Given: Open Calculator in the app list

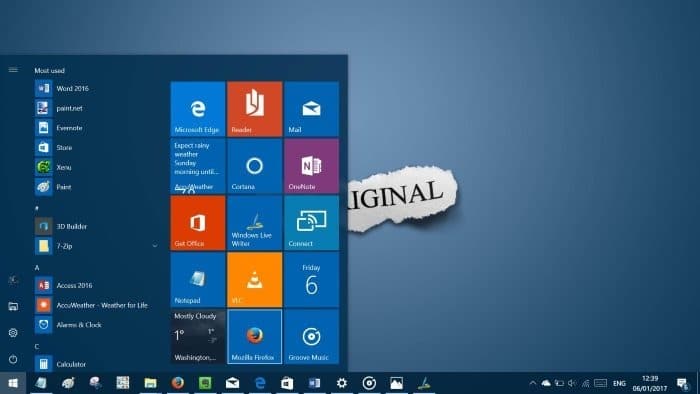Looking at the screenshot, I should coord(97,364).
